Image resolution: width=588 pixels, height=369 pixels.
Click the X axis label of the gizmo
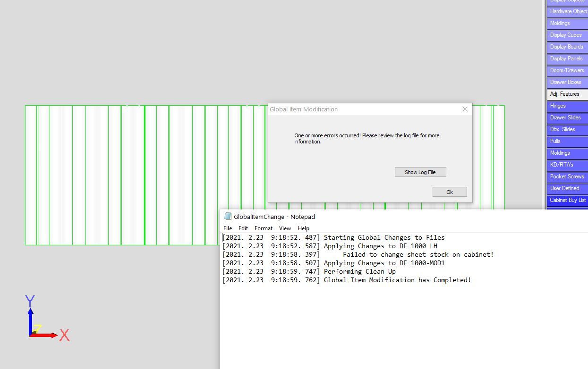64,335
